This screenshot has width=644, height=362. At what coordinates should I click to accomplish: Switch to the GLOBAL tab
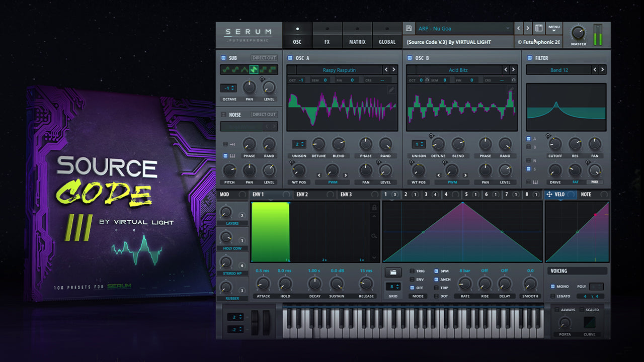point(387,36)
